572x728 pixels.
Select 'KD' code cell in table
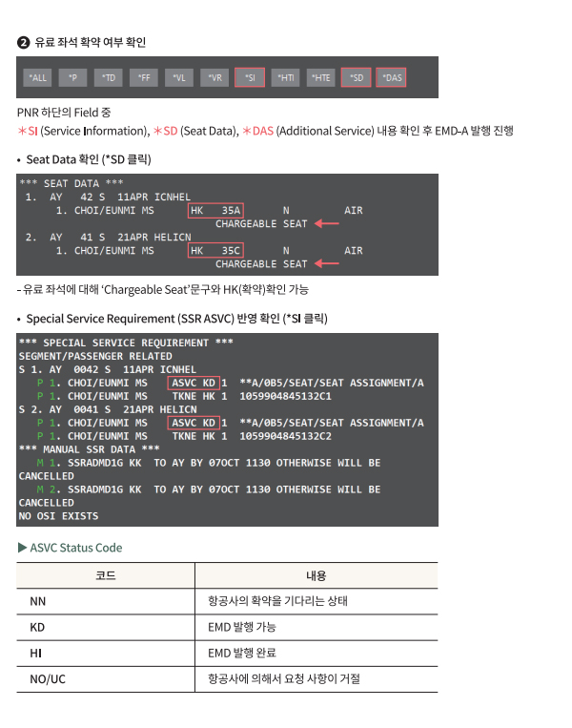(105, 627)
